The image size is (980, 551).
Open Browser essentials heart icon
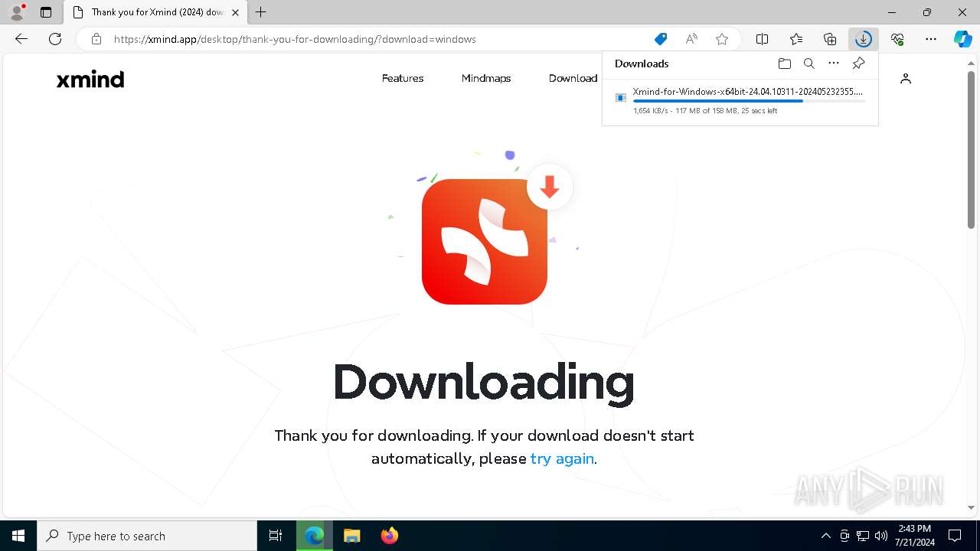(x=897, y=39)
